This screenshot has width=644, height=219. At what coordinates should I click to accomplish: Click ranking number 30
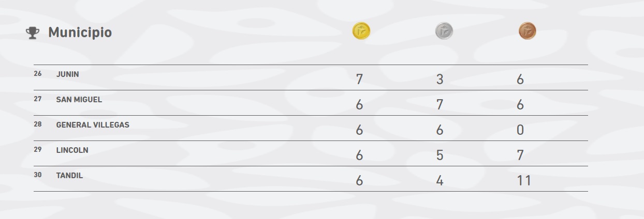point(38,175)
